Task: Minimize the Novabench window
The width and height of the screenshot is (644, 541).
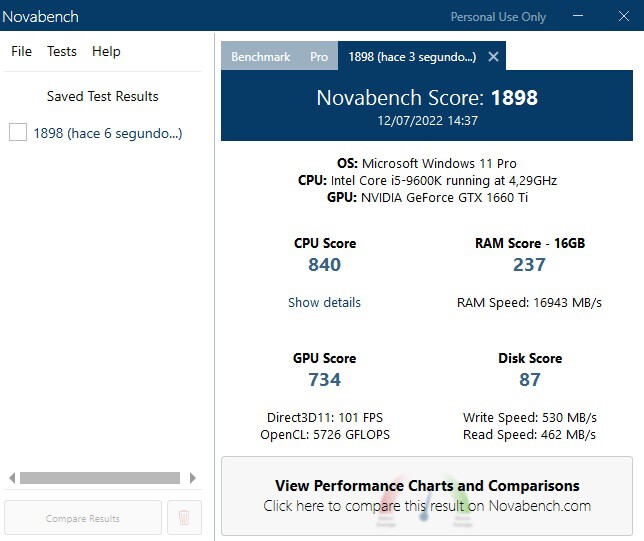Action: (x=578, y=16)
